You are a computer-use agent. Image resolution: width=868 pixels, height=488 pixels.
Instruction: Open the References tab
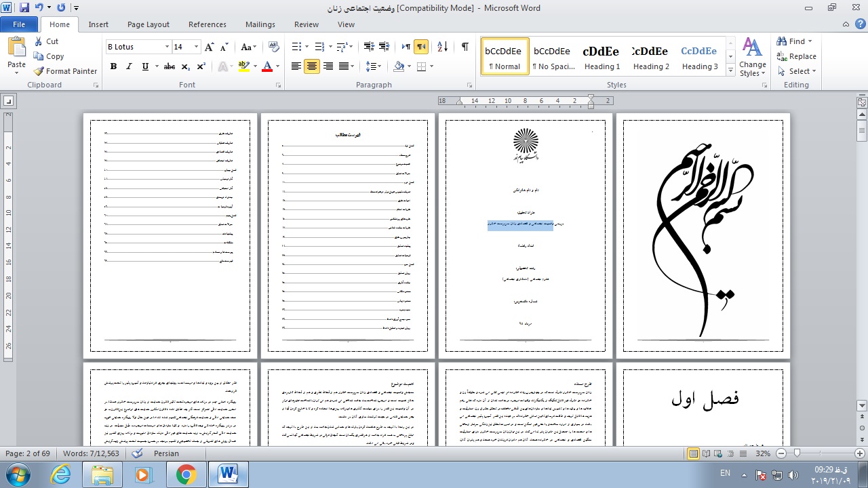point(207,24)
